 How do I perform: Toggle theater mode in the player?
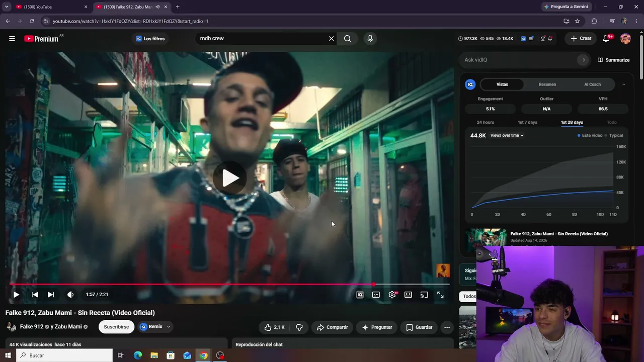click(x=408, y=295)
